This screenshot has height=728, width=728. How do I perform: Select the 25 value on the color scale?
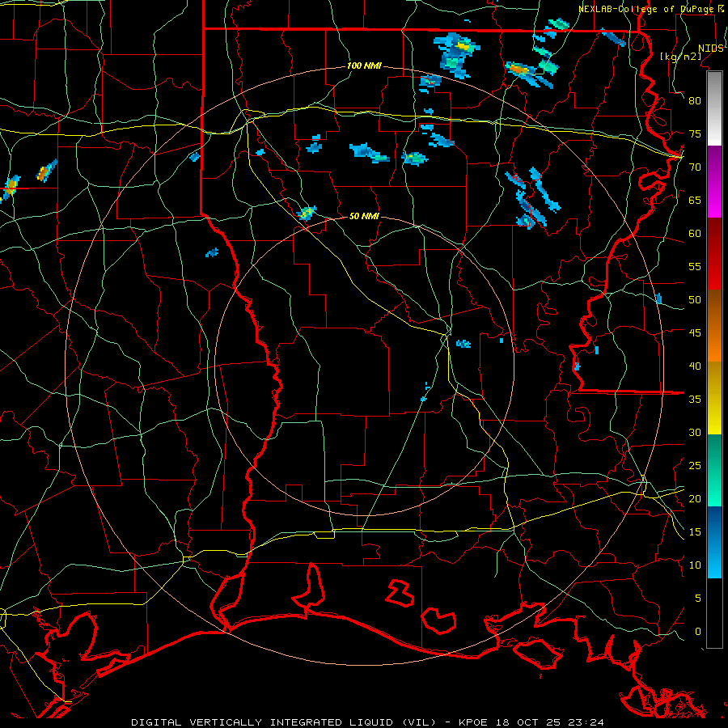coord(695,466)
